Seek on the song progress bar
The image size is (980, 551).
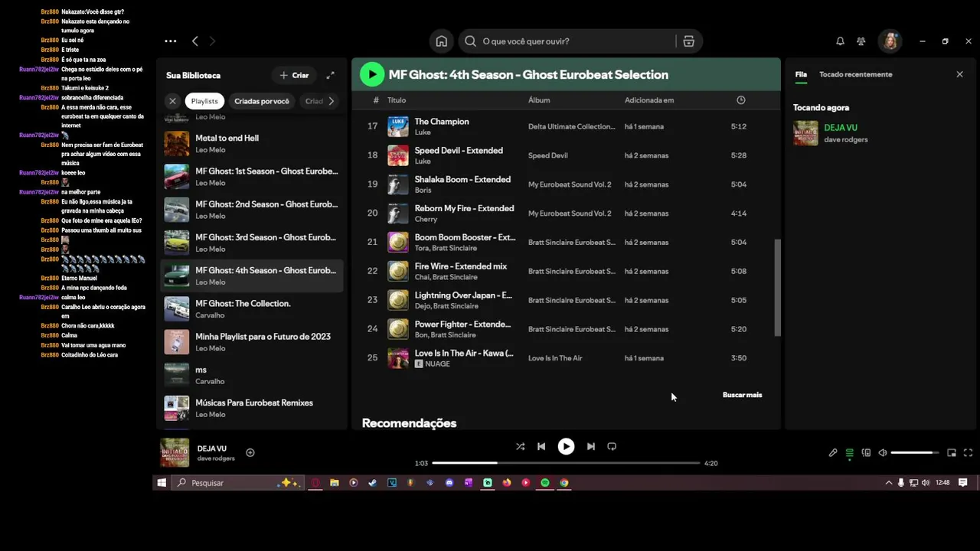566,463
